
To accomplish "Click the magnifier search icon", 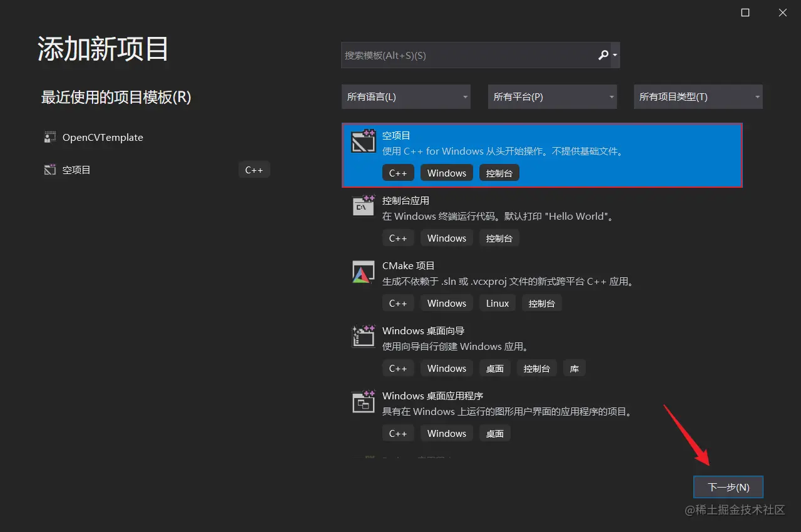I will (603, 55).
